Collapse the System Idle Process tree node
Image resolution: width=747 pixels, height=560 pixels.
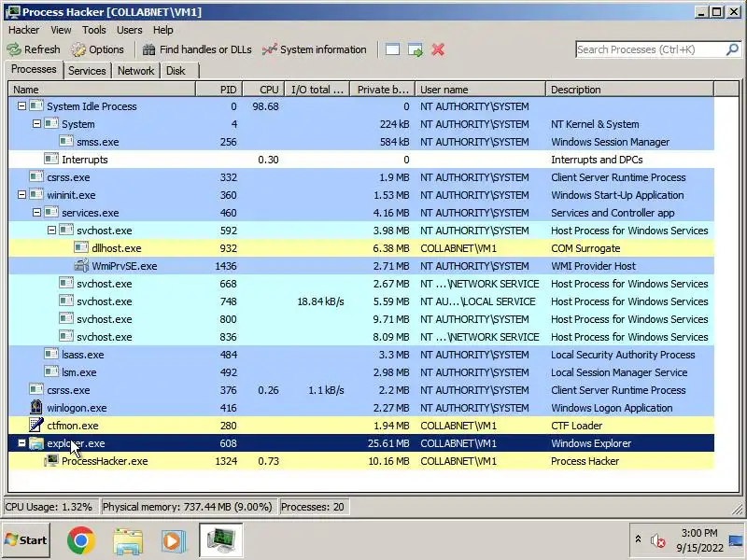click(21, 106)
